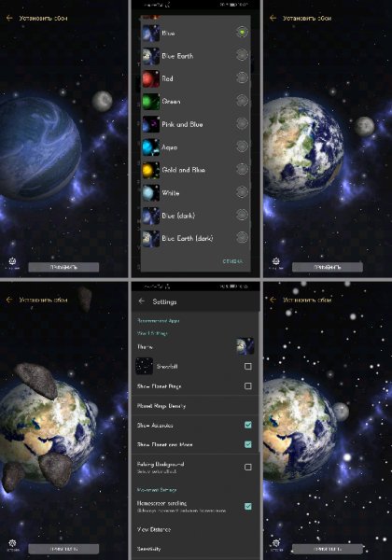This screenshot has width=392, height=560.
Task: Enable the Show Planet Rings checkbox
Action: [247, 385]
